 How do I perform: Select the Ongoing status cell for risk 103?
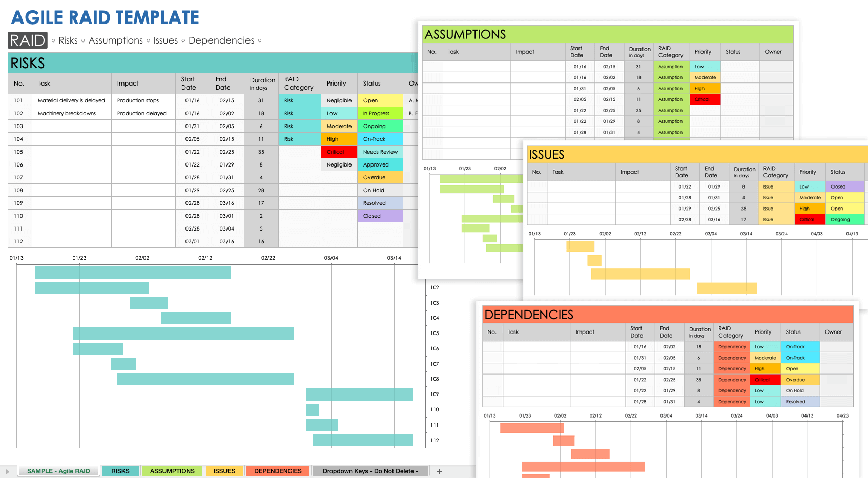380,126
